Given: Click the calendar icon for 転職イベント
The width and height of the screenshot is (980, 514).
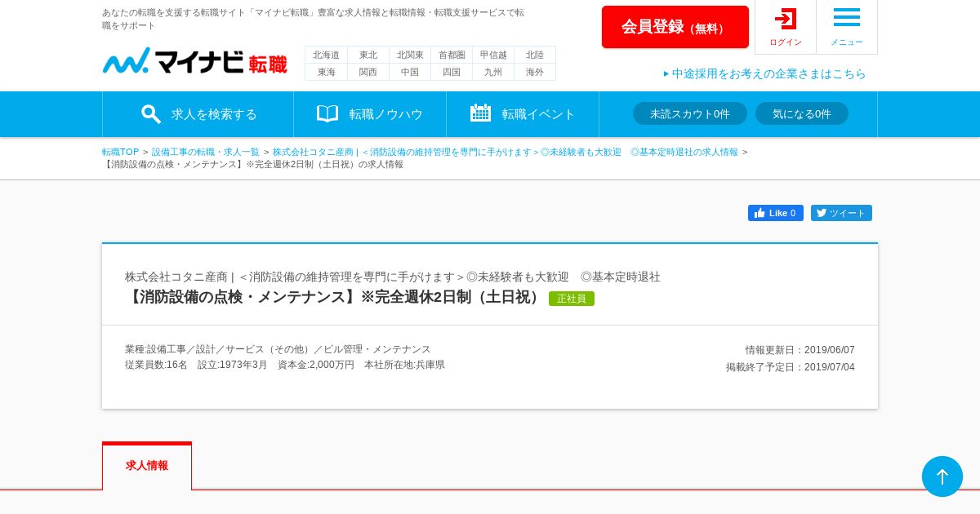Looking at the screenshot, I should point(480,113).
